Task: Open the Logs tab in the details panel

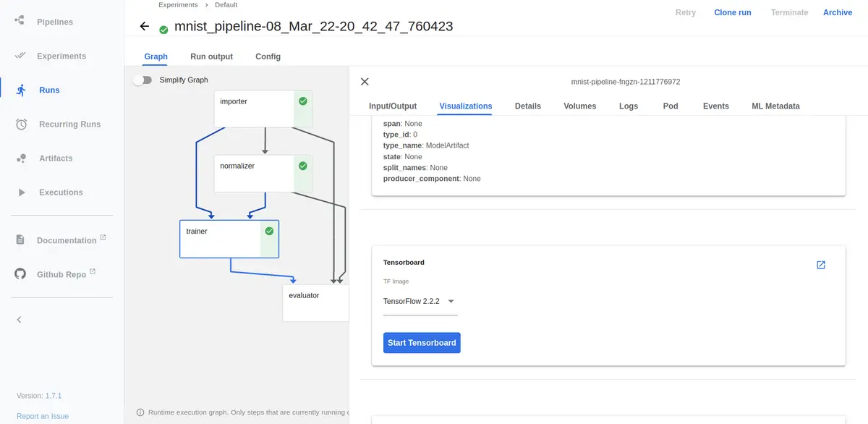Action: coord(628,106)
